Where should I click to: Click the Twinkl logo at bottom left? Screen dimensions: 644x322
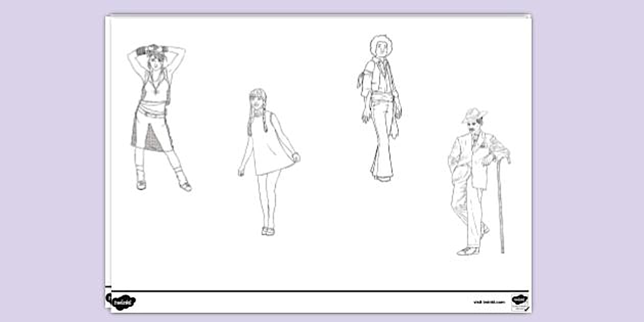123,301
